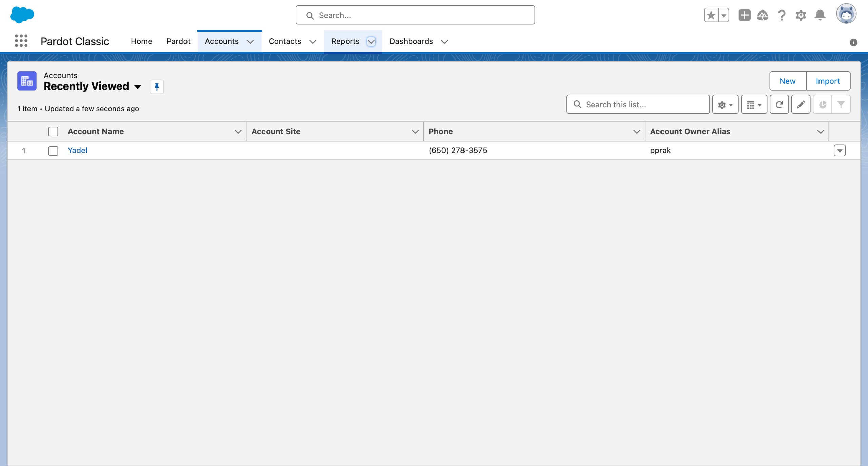Open Phone column actions chevron
868x466 pixels.
point(637,132)
